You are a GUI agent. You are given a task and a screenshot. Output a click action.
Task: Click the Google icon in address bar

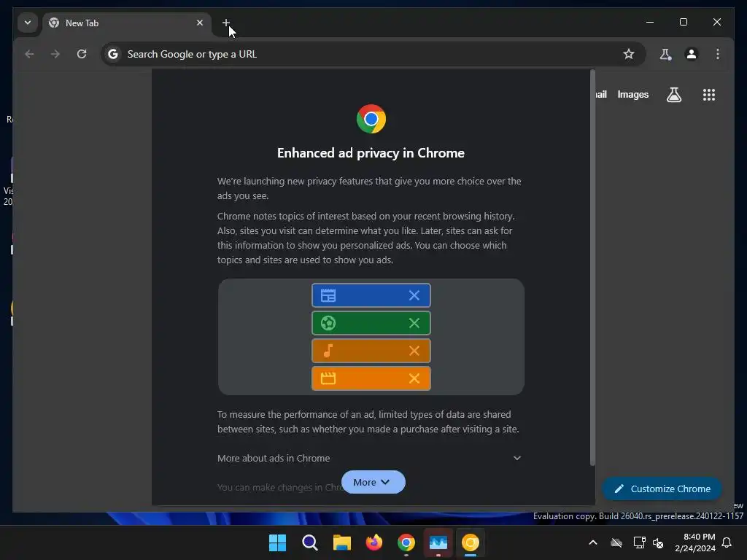point(113,54)
